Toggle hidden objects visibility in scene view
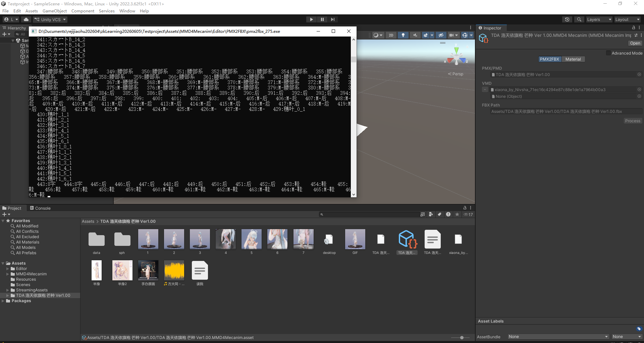Viewport: 644px width, 343px height. coord(441,35)
